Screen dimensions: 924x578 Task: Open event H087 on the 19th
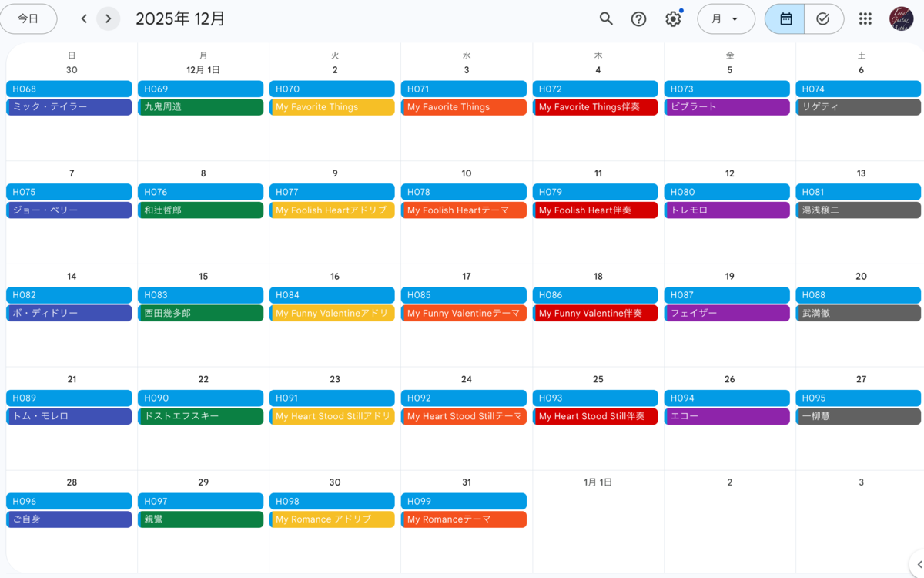[727, 295]
